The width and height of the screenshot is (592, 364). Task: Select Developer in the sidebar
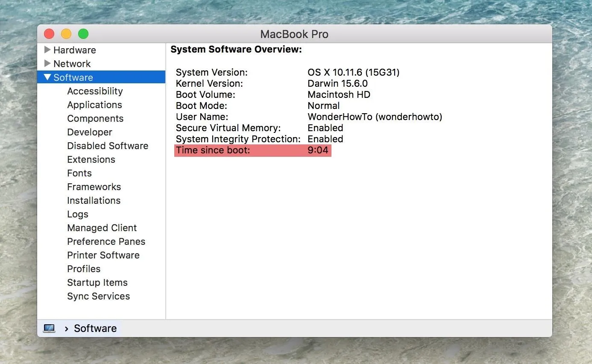pyautogui.click(x=90, y=132)
